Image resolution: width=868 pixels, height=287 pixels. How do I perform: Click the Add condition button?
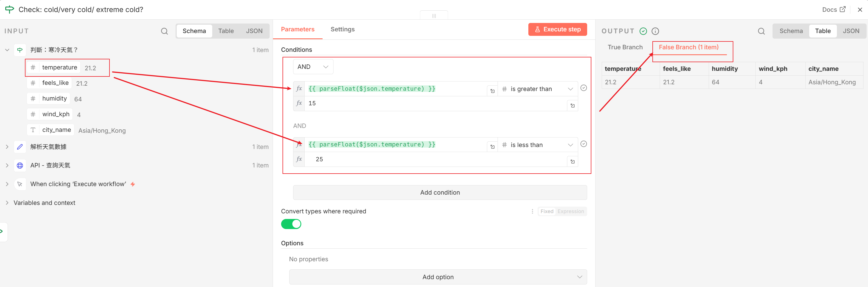tap(440, 192)
